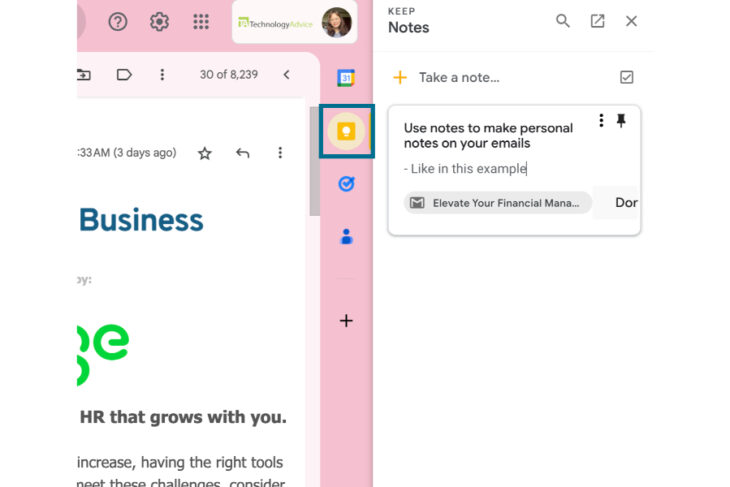Pin the note with pin icon
Image resolution: width=730 pixels, height=487 pixels.
point(621,121)
